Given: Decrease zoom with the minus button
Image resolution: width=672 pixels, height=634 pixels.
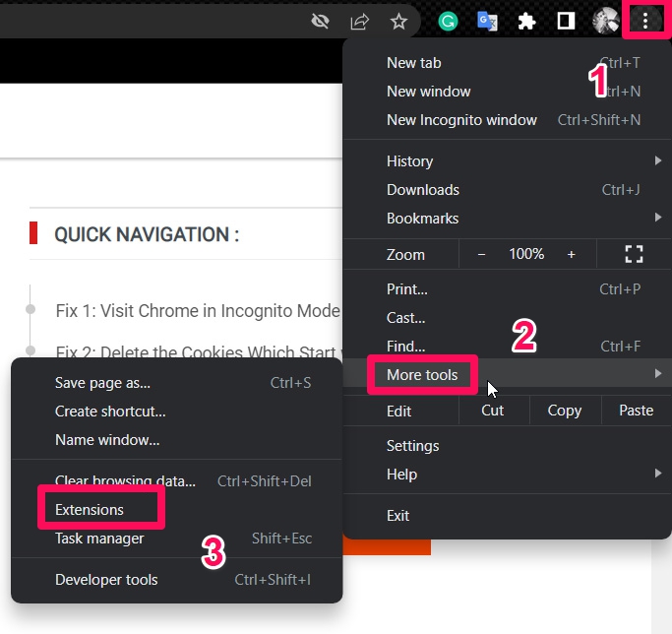Looking at the screenshot, I should tap(481, 254).
